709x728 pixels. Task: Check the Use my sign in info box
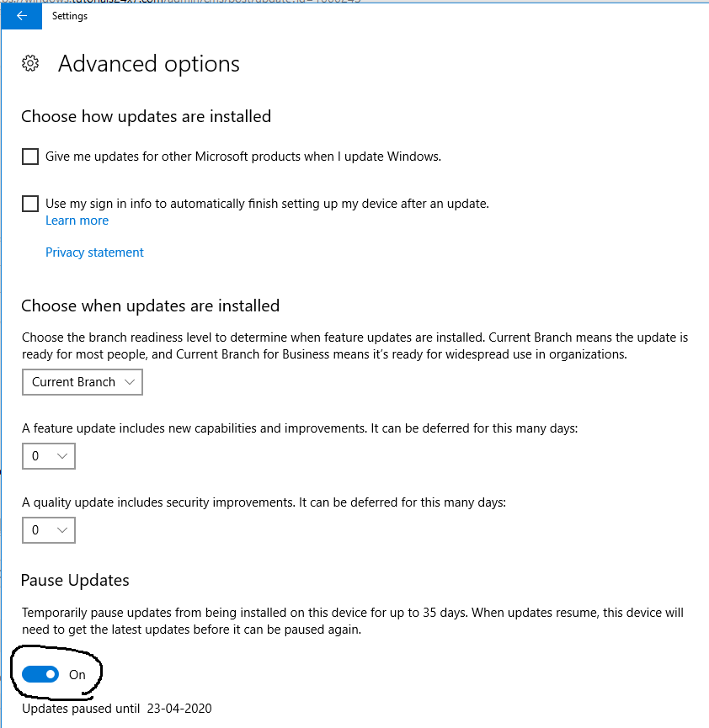[30, 204]
